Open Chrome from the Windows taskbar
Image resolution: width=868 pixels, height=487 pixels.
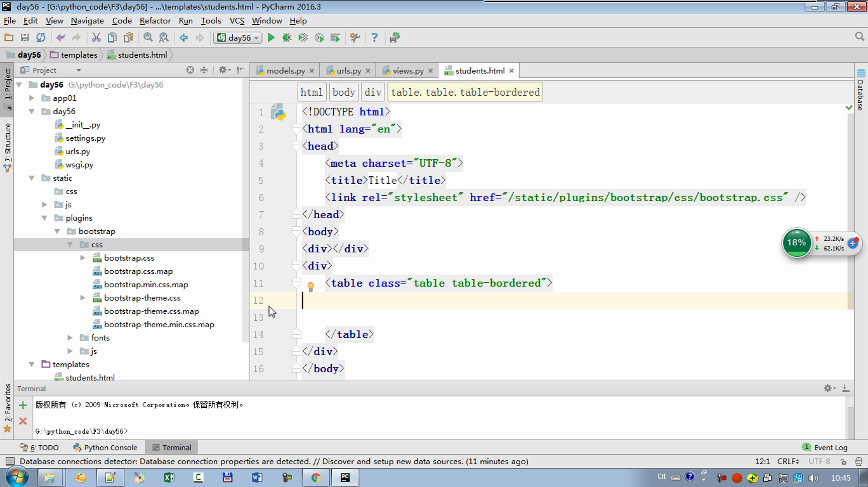[315, 477]
